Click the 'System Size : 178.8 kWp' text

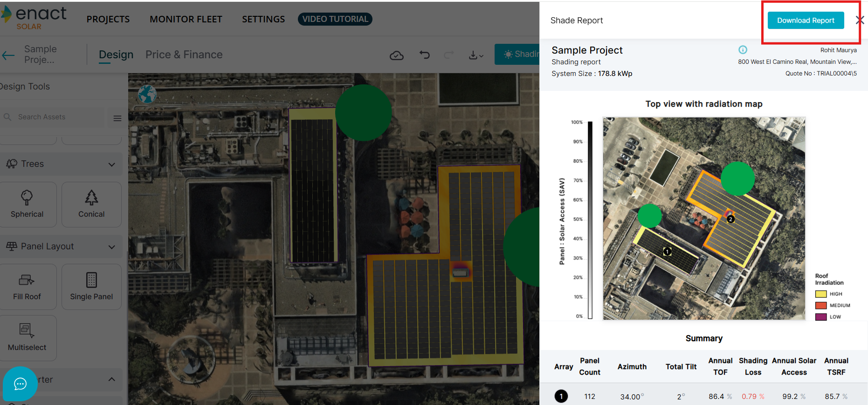coord(592,74)
